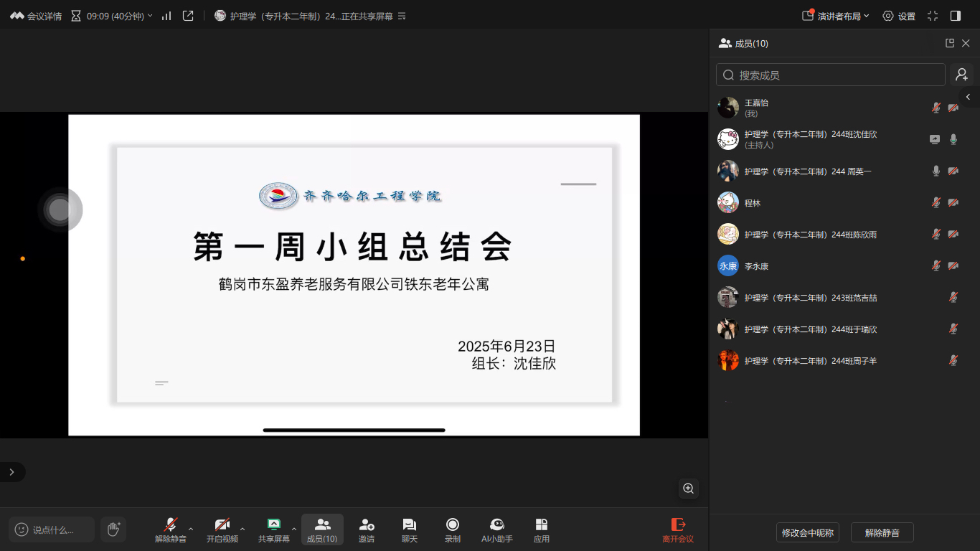Click the add member icon beside search
This screenshot has height=551, width=980.
coord(961,75)
